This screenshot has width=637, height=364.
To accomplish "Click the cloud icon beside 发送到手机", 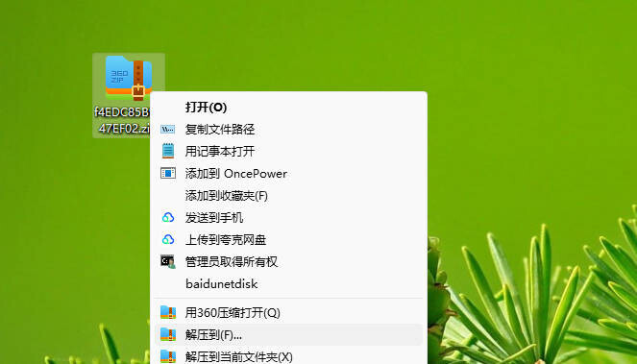I will point(168,218).
